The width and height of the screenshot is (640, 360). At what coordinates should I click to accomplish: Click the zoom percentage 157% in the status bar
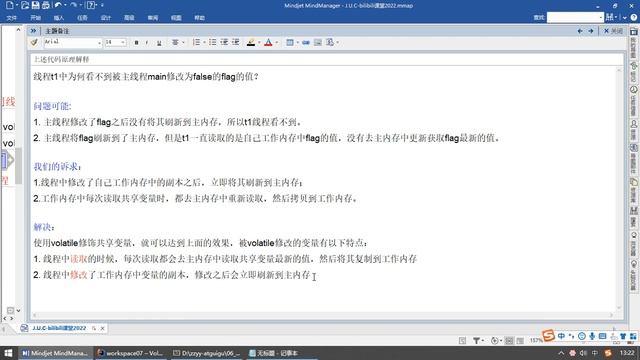tap(535, 340)
